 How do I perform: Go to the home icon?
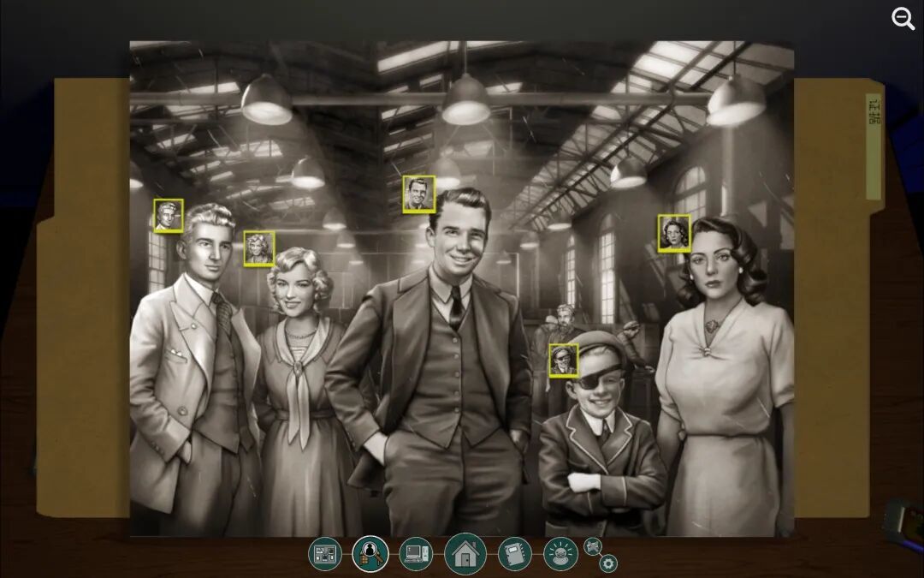(x=465, y=554)
